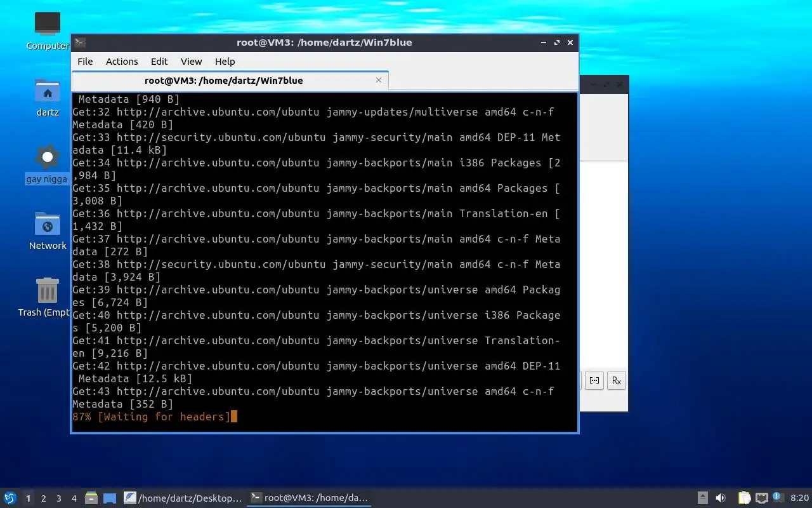Close the terminal window
812x508 pixels.
pos(570,43)
